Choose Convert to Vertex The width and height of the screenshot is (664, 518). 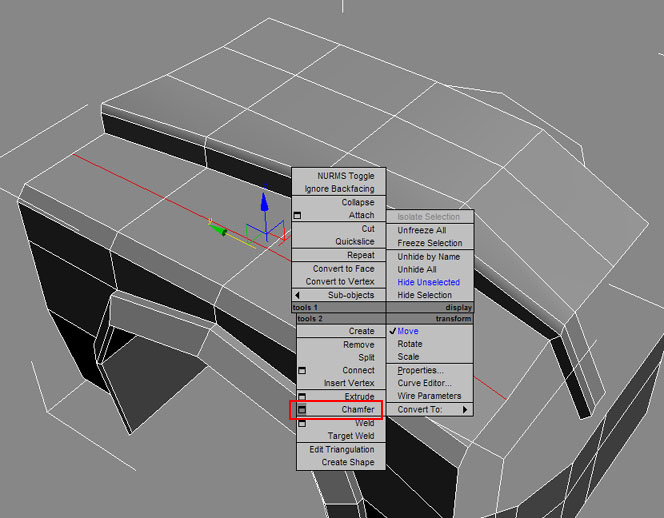340,281
